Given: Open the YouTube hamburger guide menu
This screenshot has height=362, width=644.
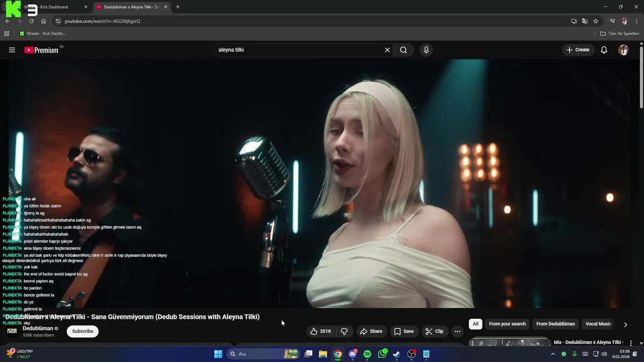Looking at the screenshot, I should pos(12,50).
